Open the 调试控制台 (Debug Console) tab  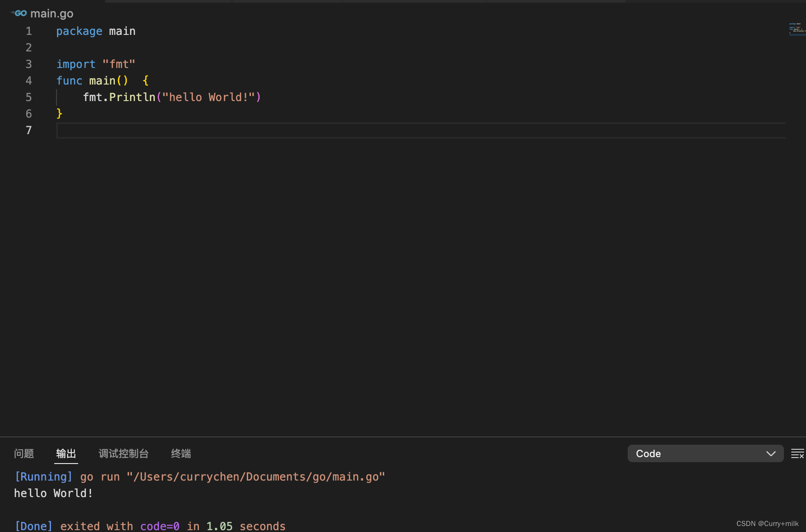(x=124, y=454)
